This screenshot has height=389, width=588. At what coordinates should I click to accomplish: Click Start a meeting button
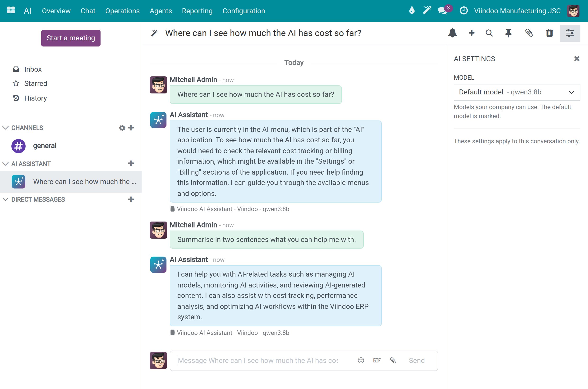tap(71, 38)
